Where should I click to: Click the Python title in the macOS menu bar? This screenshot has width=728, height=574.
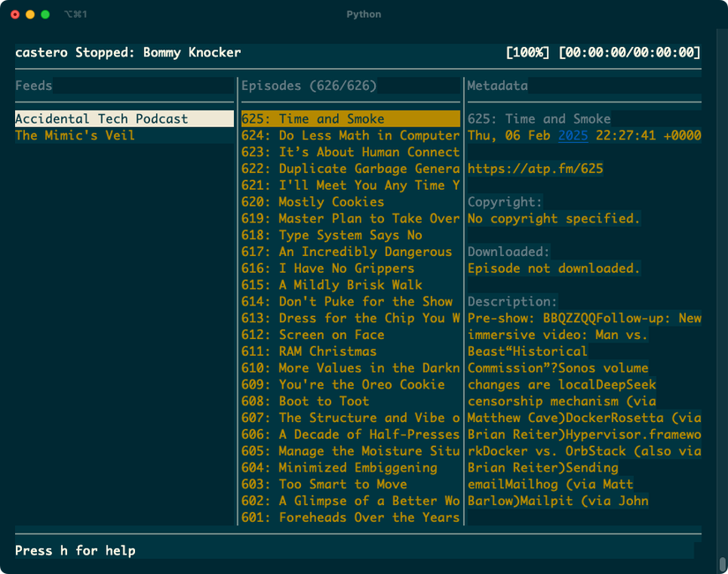[364, 14]
